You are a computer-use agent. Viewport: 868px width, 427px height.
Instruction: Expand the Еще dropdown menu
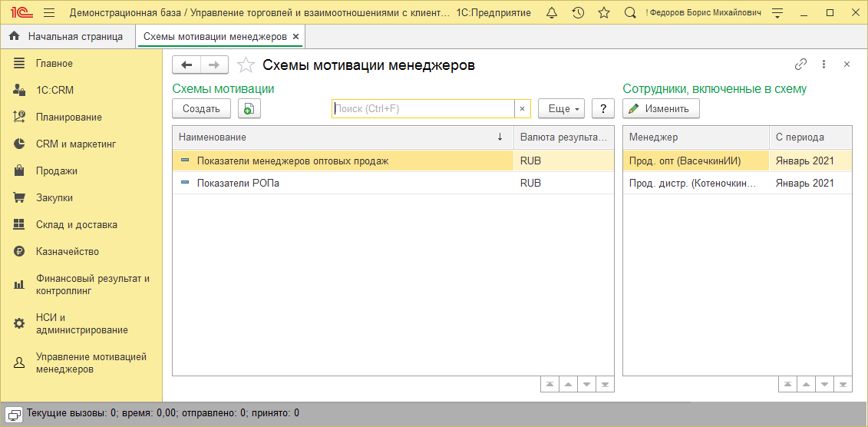[x=561, y=108]
